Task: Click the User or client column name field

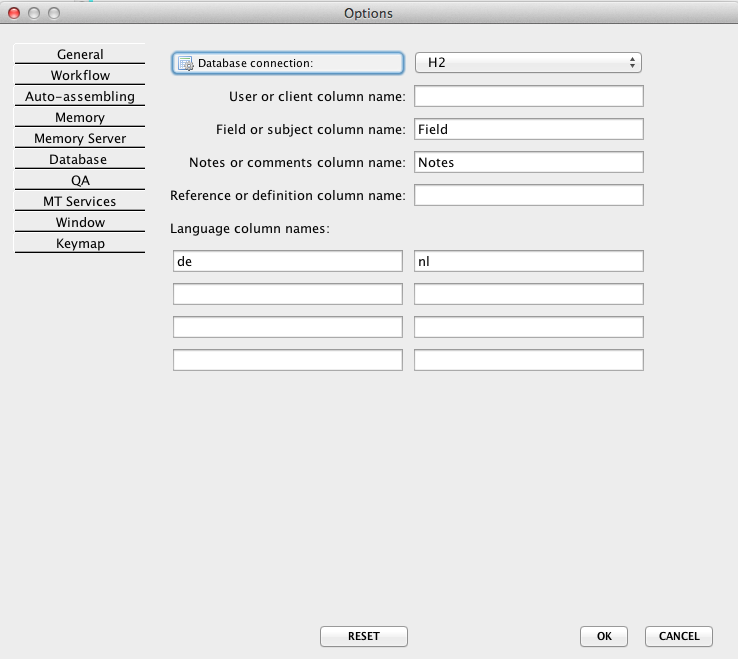Action: point(528,96)
